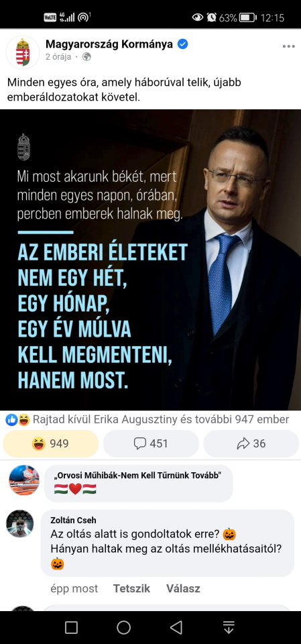This screenshot has height=644, width=301.
Task: Open the three-dot post options menu
Action: click(x=289, y=46)
